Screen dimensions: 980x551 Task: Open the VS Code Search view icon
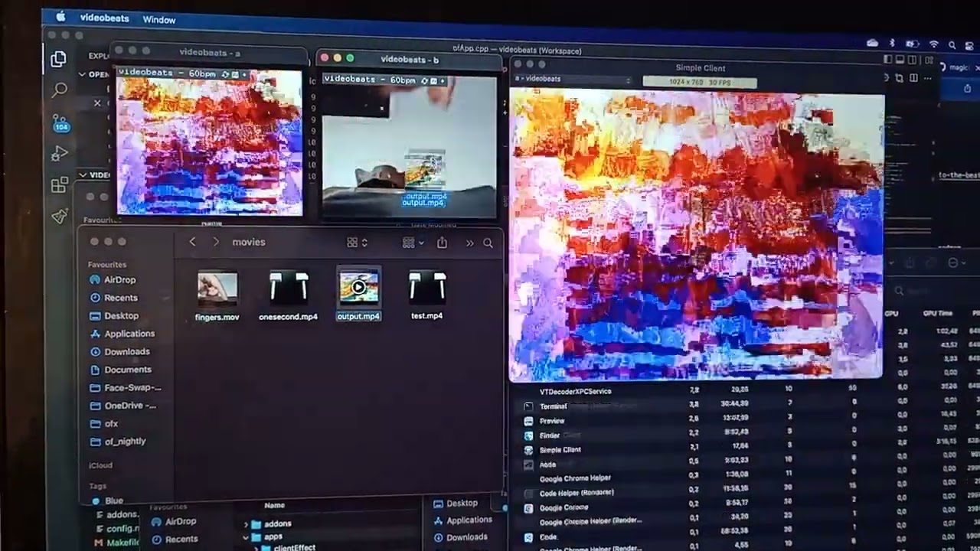coord(59,90)
